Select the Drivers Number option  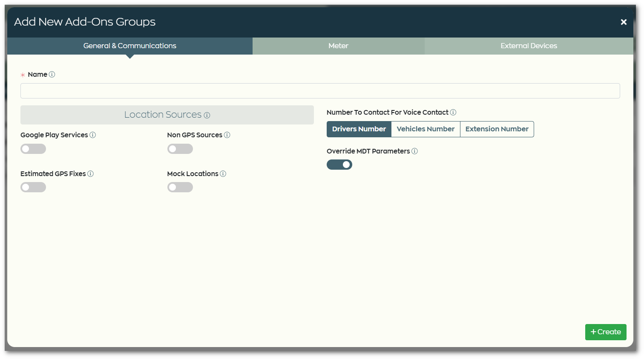tap(359, 129)
